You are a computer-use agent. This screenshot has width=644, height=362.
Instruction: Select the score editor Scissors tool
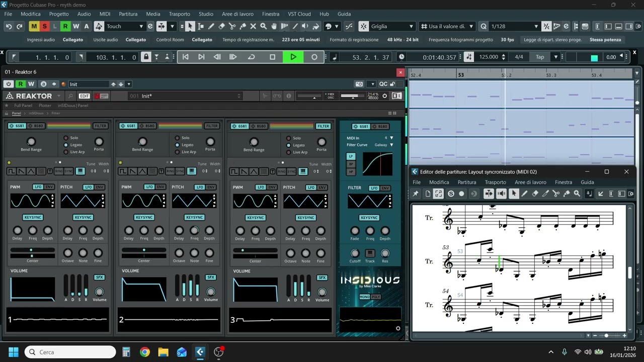tap(556, 194)
